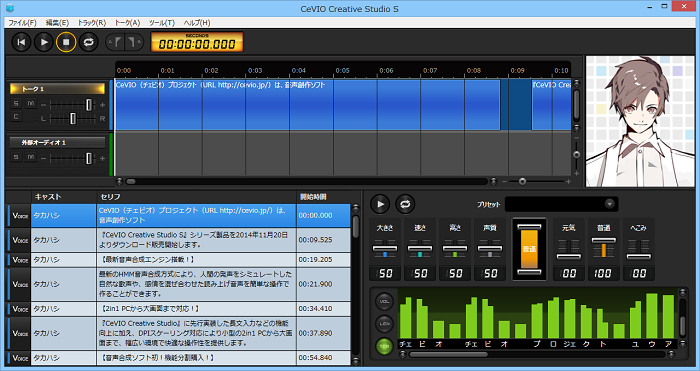
Task: Click the 開始時間 column header
Action: tap(324, 197)
